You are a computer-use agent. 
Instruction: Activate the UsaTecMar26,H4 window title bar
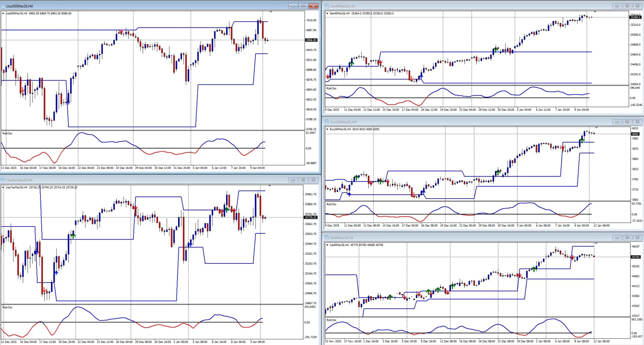coord(134,180)
